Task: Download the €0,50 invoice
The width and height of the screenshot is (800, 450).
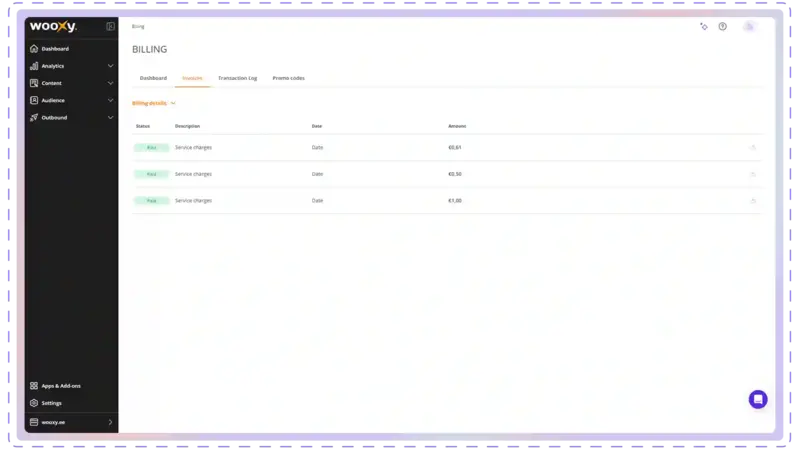Action: (752, 174)
